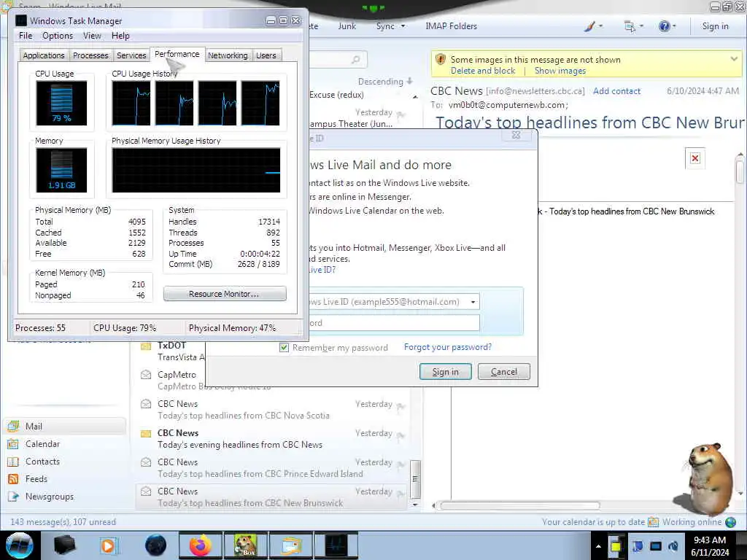This screenshot has height=560, width=747.
Task: Select the TxDOT message row
Action: coord(171,351)
